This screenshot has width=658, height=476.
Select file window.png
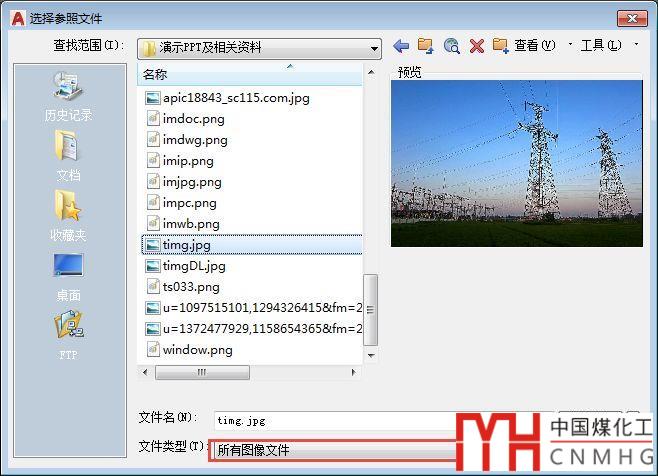189,350
